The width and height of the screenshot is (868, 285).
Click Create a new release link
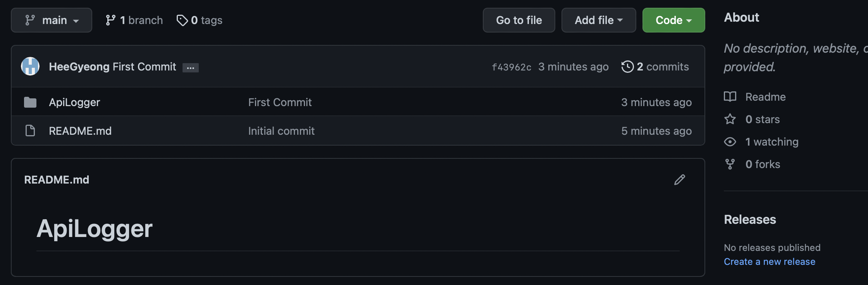pyautogui.click(x=770, y=262)
